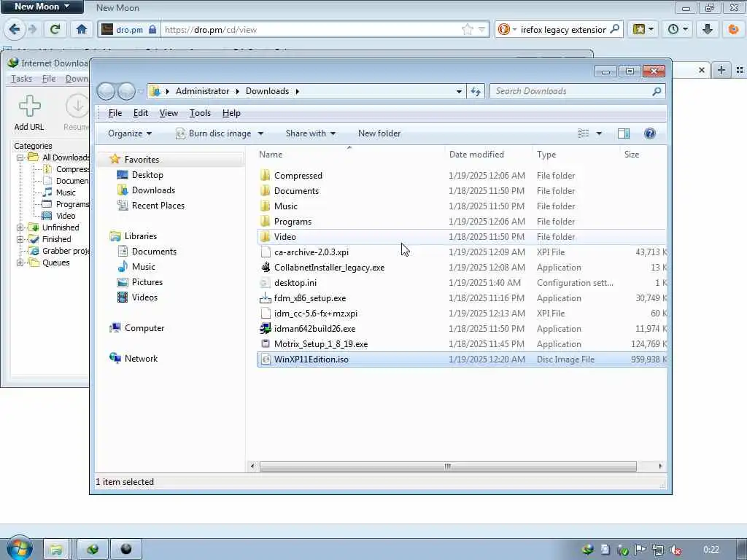Viewport: 747px width, 560px height.
Task: Collapse the All Downloads tree node in IDM
Action: 20,157
